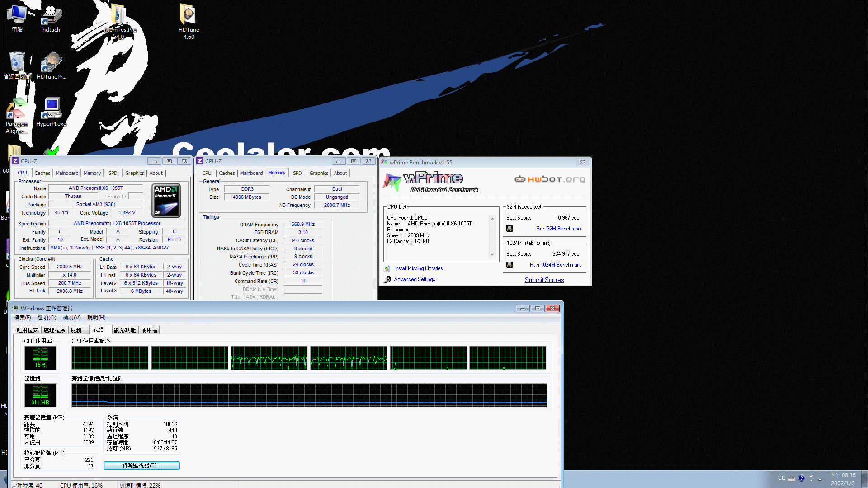
Task: Open the About tab in the second CPU-Z window
Action: (x=340, y=173)
